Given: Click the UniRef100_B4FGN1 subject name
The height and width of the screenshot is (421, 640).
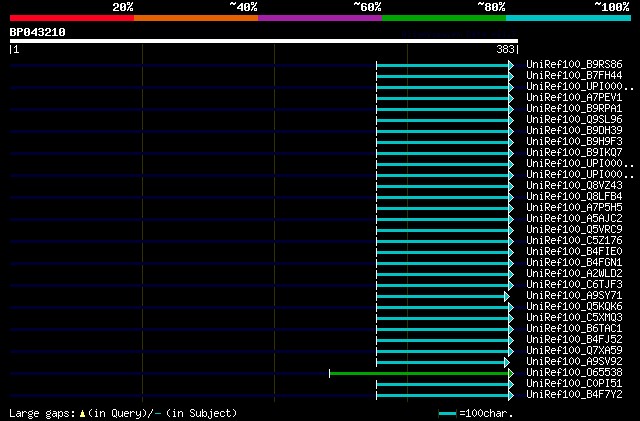Looking at the screenshot, I should (574, 263).
